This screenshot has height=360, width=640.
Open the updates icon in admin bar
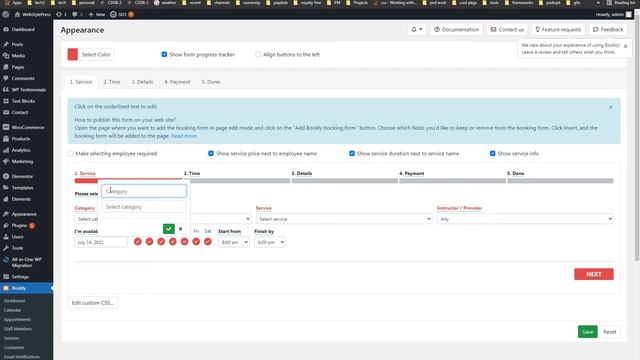61,14
